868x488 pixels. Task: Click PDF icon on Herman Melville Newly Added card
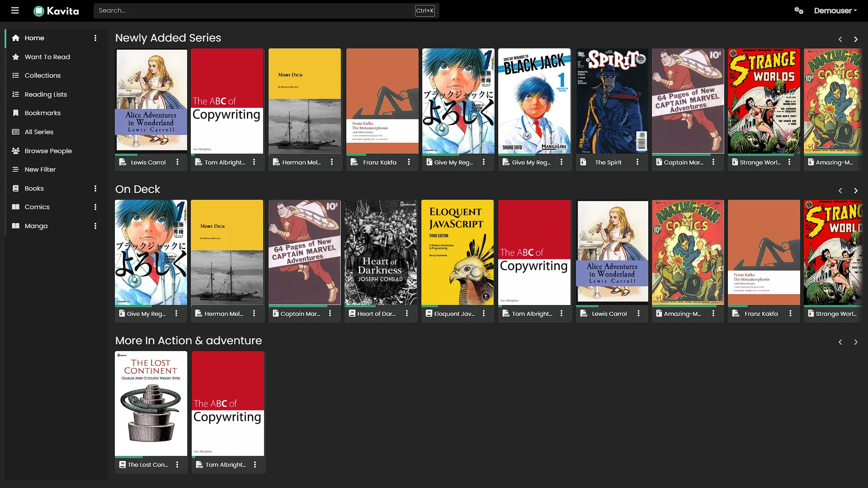(x=276, y=162)
